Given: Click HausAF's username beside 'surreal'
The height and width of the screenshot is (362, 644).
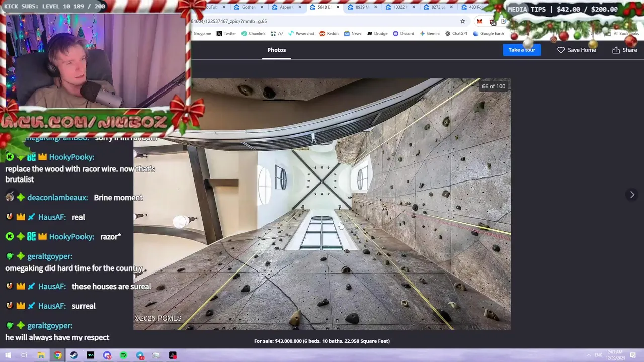Looking at the screenshot, I should click(52, 306).
